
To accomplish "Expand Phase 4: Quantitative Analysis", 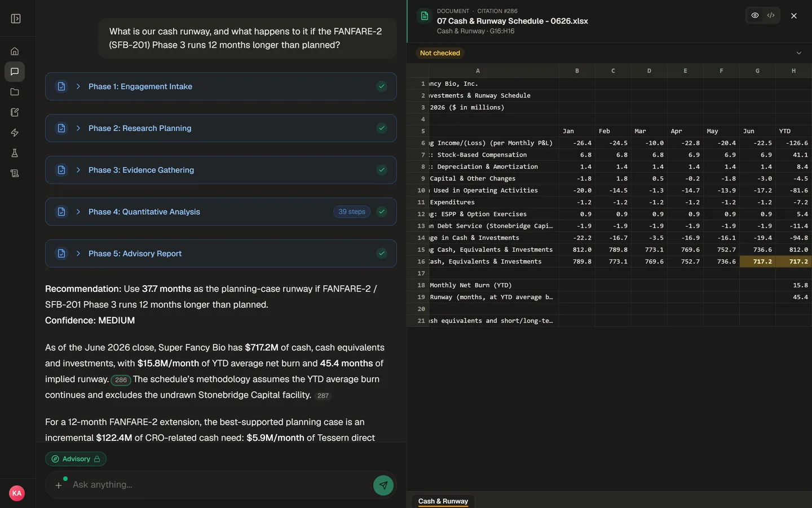I will [x=221, y=212].
